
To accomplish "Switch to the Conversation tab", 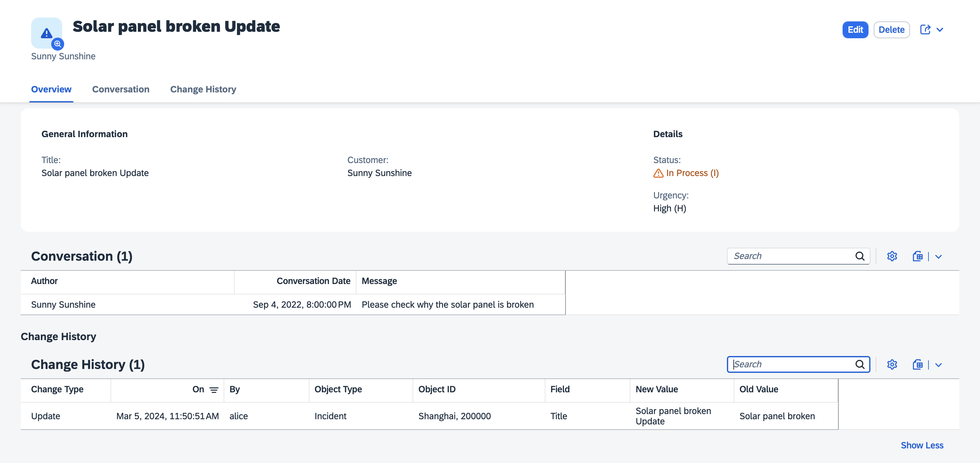I will (x=121, y=89).
